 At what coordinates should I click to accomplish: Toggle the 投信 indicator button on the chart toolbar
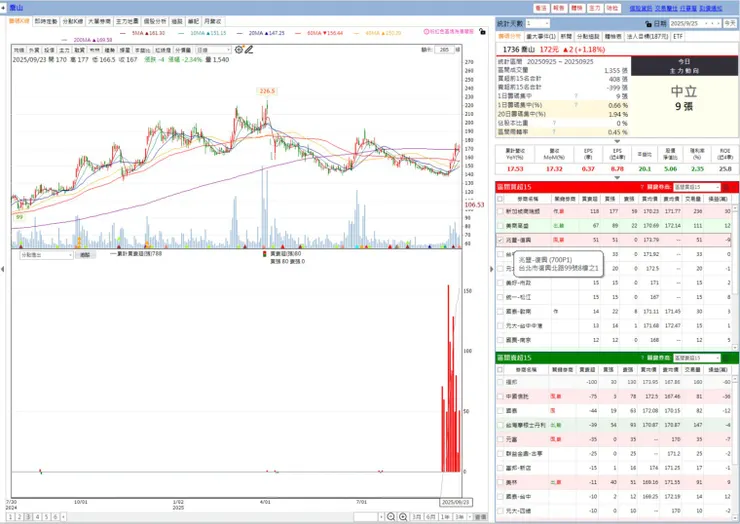pos(49,50)
